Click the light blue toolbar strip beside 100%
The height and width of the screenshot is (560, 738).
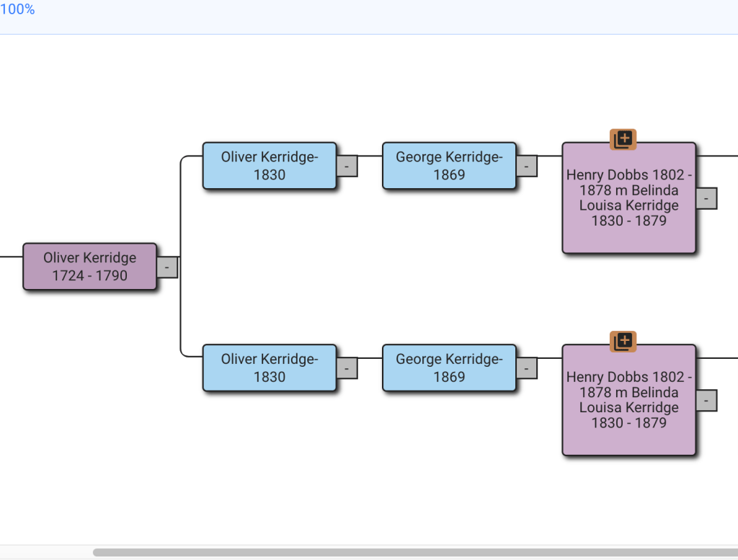pos(360,17)
